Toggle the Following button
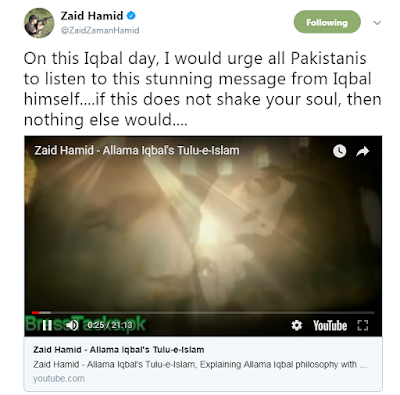Viewport: 400px width, 395px height. pos(327,22)
